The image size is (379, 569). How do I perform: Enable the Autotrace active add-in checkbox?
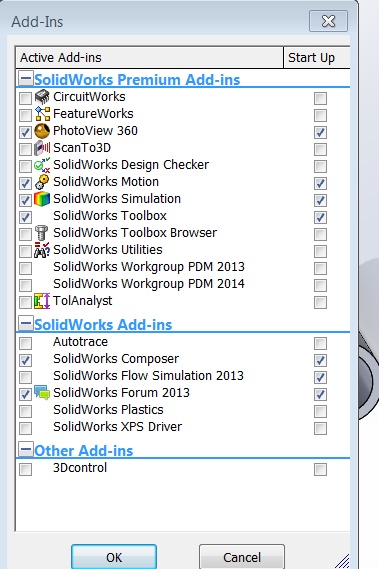[25, 343]
